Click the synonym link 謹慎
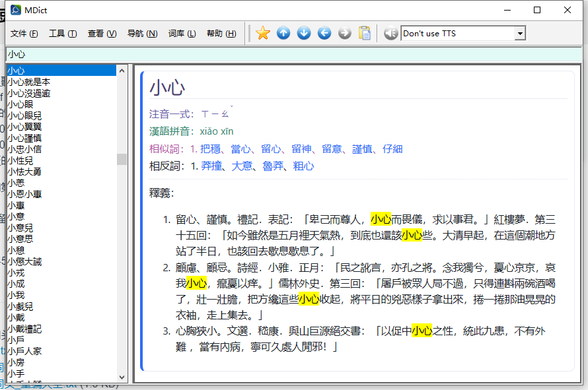588x390 pixels. (362, 149)
